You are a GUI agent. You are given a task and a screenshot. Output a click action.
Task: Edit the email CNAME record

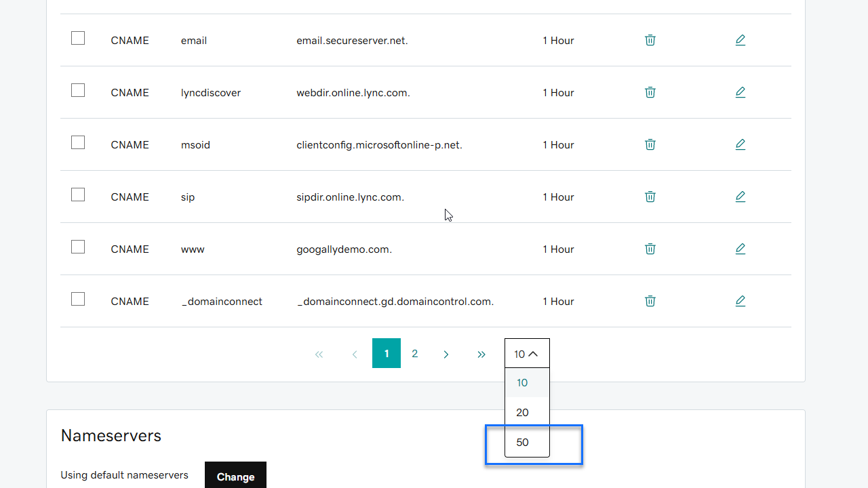click(x=741, y=40)
